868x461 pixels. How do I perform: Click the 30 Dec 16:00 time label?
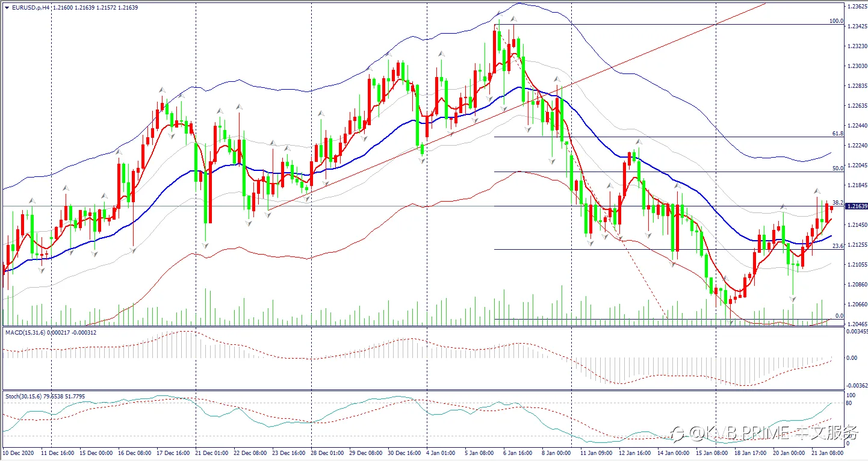coord(405,452)
